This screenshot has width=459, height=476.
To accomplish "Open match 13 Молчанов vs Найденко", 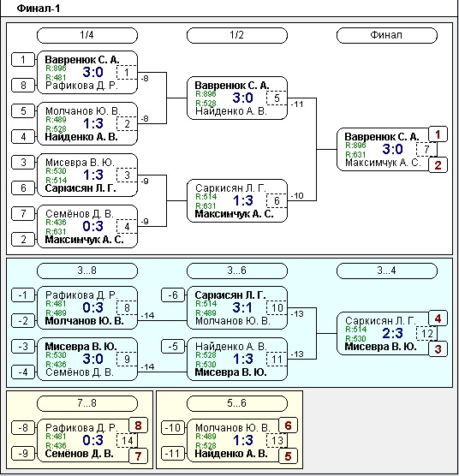I will point(237,441).
